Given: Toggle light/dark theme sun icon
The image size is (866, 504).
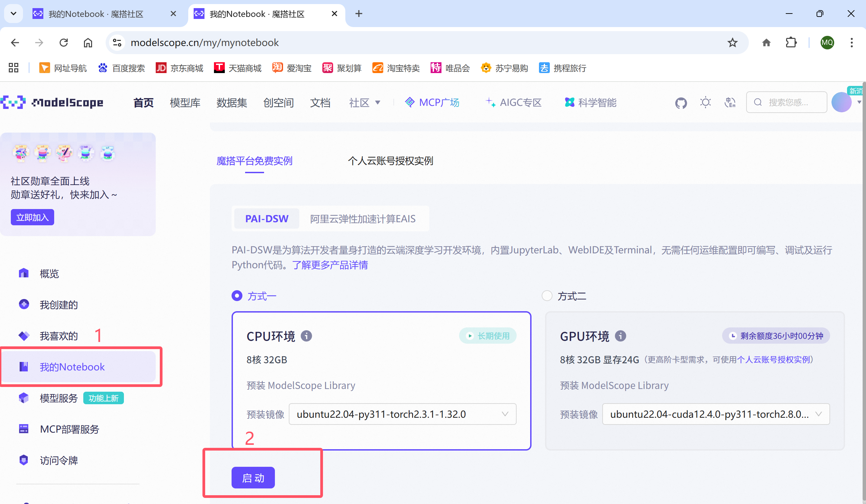Looking at the screenshot, I should tap(705, 102).
